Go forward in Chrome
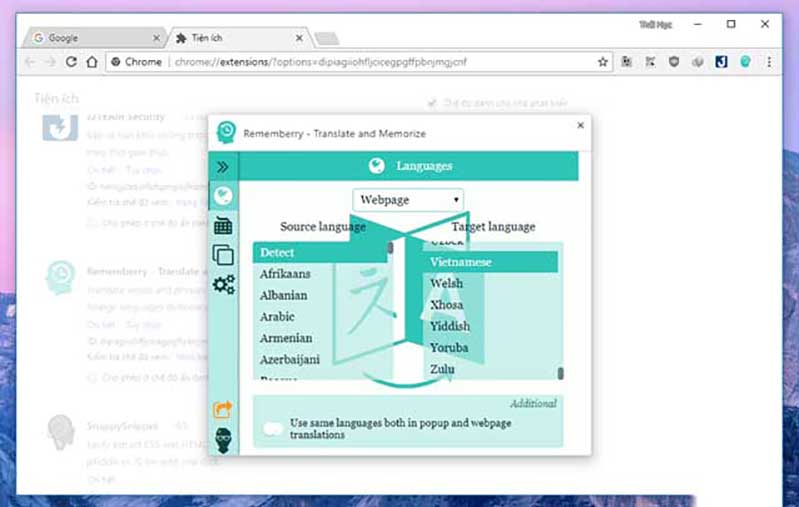 [50, 62]
